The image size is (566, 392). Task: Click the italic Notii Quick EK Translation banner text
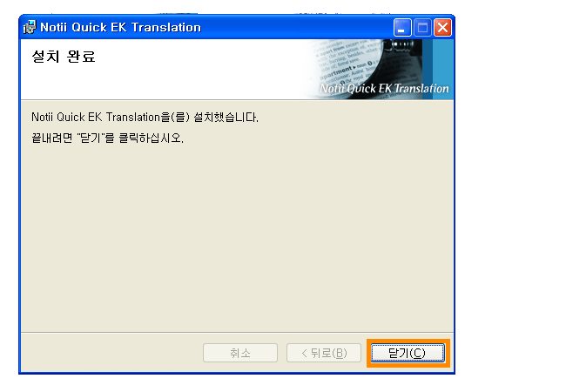[x=384, y=89]
